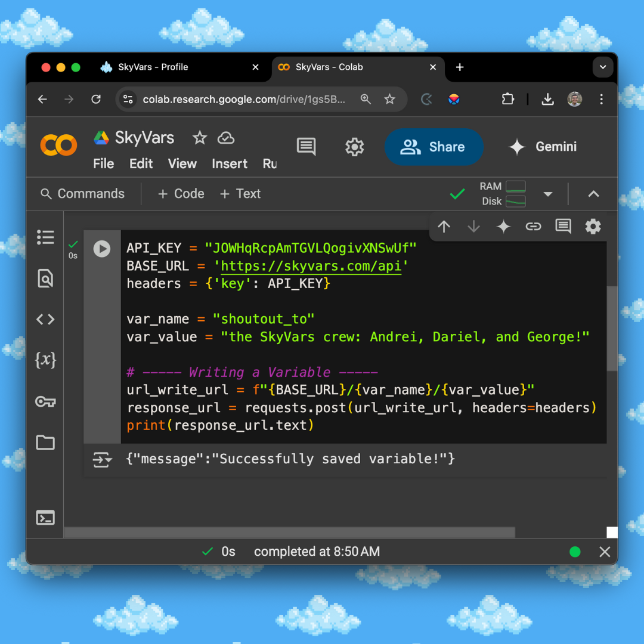
Task: Check the cloud save status icon
Action: pyautogui.click(x=225, y=138)
